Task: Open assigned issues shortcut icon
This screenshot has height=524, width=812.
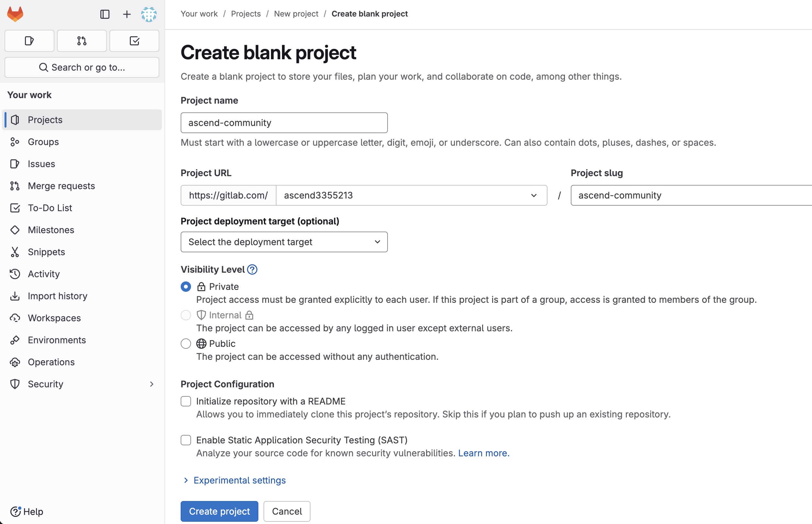Action: tap(29, 41)
